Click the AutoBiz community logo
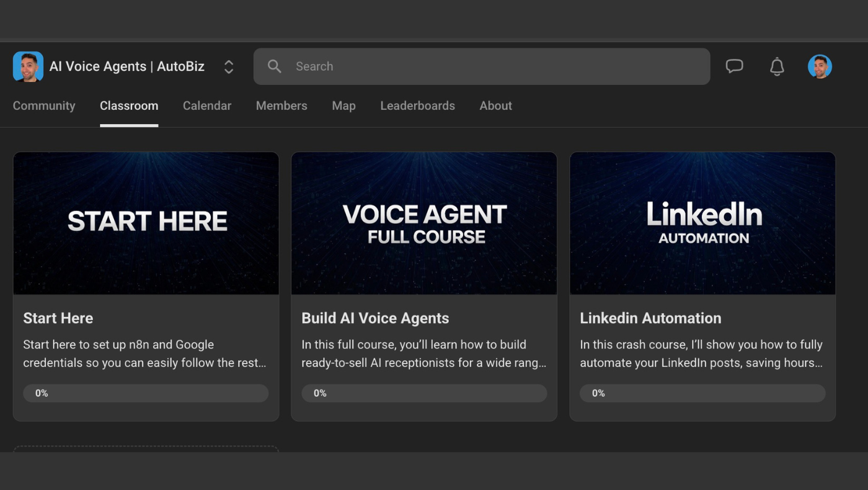Viewport: 868px width, 490px height. pos(28,66)
